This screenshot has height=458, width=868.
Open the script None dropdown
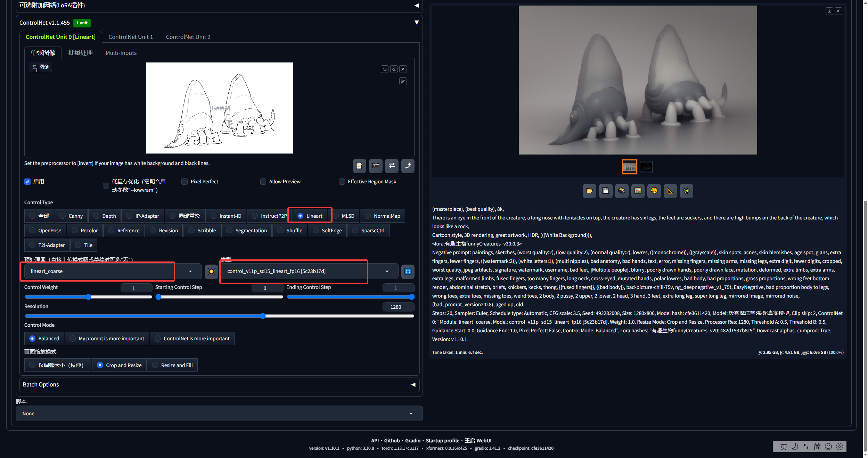pyautogui.click(x=219, y=414)
